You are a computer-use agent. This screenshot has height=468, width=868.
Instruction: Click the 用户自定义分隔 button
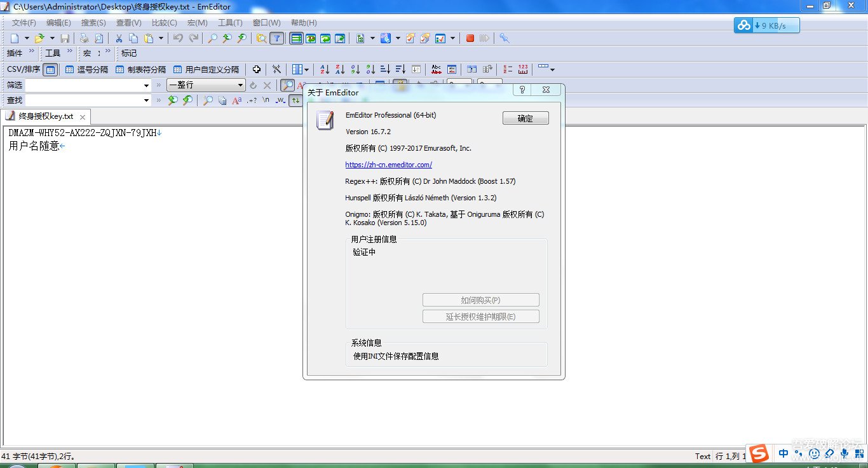[x=206, y=69]
